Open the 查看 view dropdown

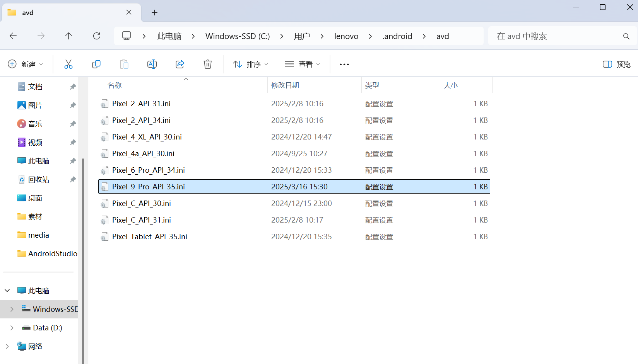(303, 64)
